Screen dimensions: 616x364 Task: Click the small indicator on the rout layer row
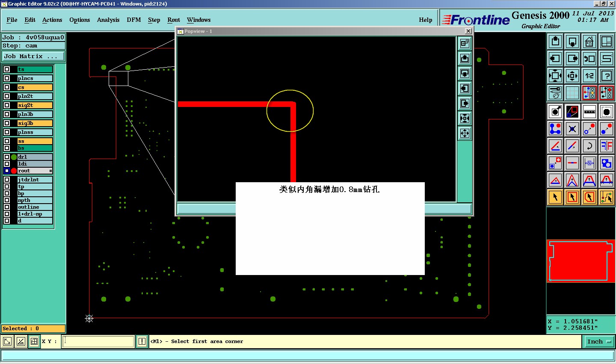(50, 171)
